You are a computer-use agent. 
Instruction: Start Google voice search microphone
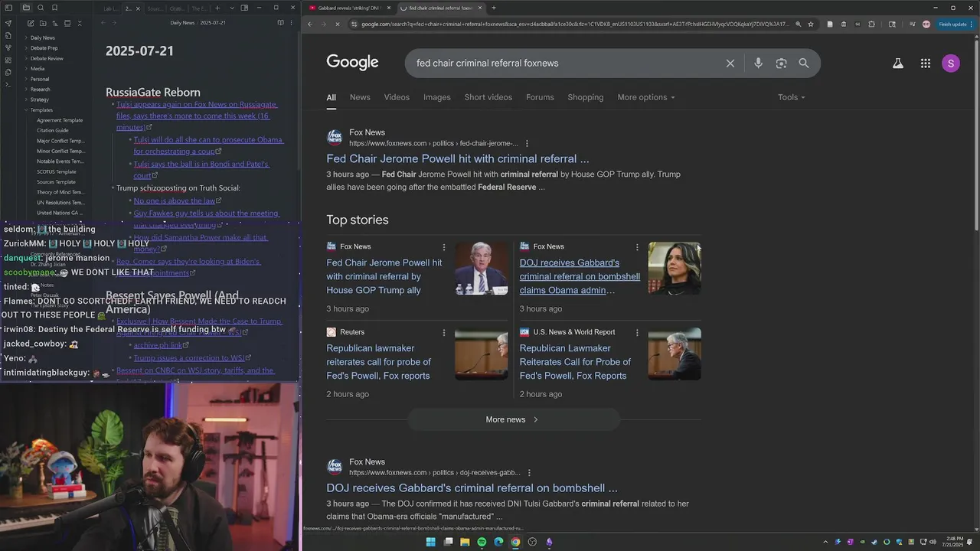point(758,64)
